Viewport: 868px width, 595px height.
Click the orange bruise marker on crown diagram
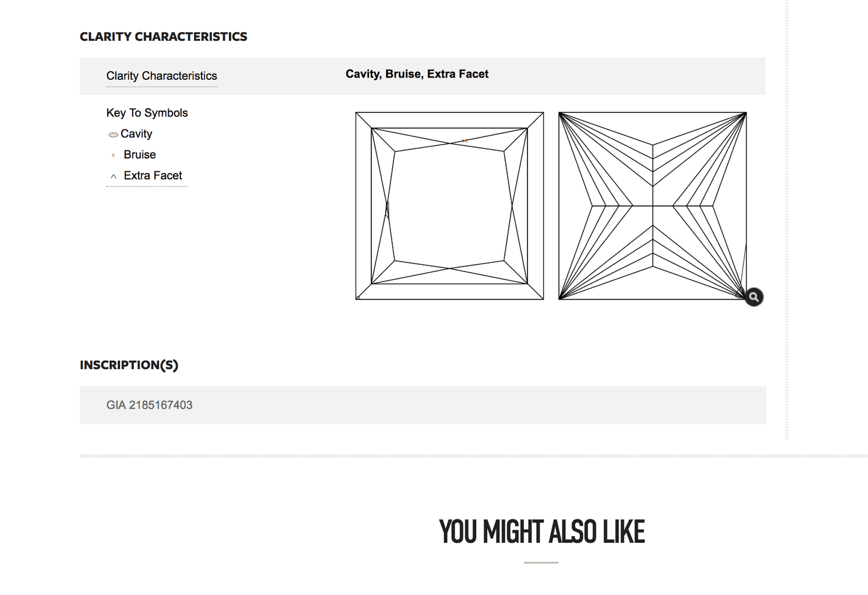[464, 141]
